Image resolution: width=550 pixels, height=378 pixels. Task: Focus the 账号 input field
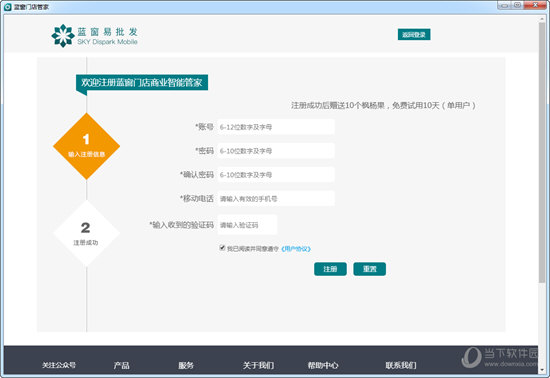276,127
